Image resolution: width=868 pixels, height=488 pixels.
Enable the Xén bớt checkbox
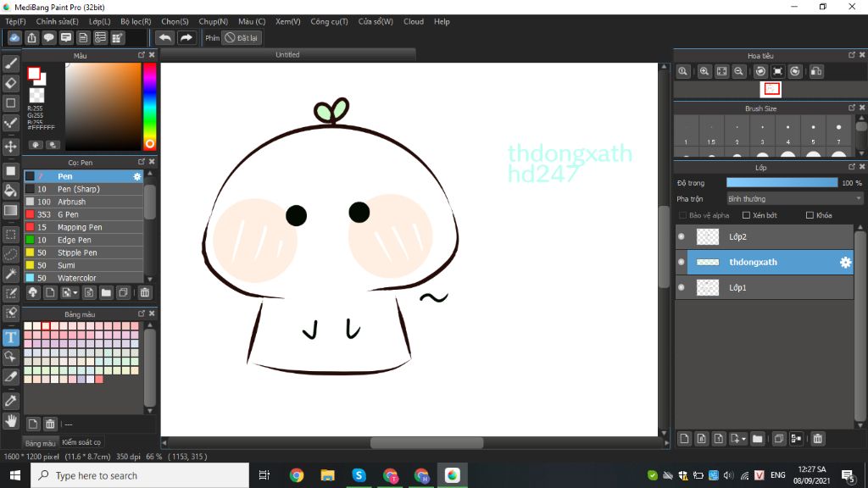pyautogui.click(x=746, y=215)
